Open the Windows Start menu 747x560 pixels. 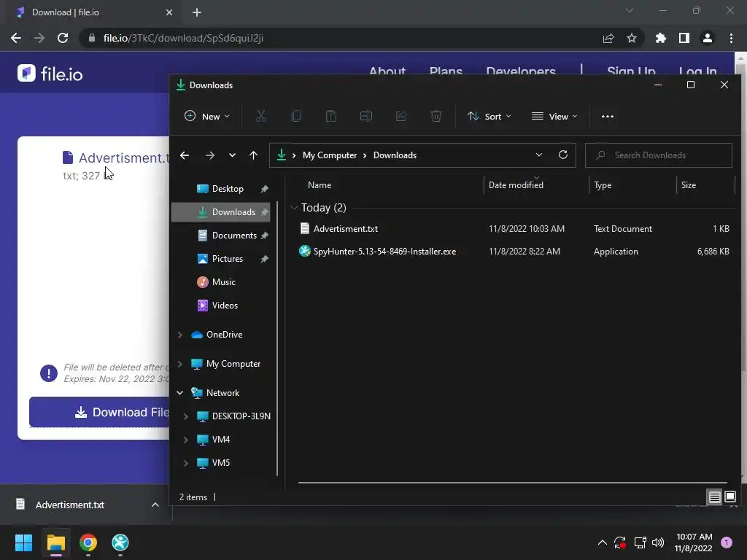coord(23,542)
